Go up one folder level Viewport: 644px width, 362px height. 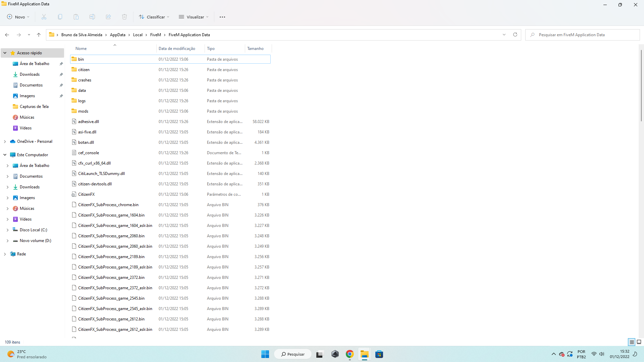pos(39,35)
